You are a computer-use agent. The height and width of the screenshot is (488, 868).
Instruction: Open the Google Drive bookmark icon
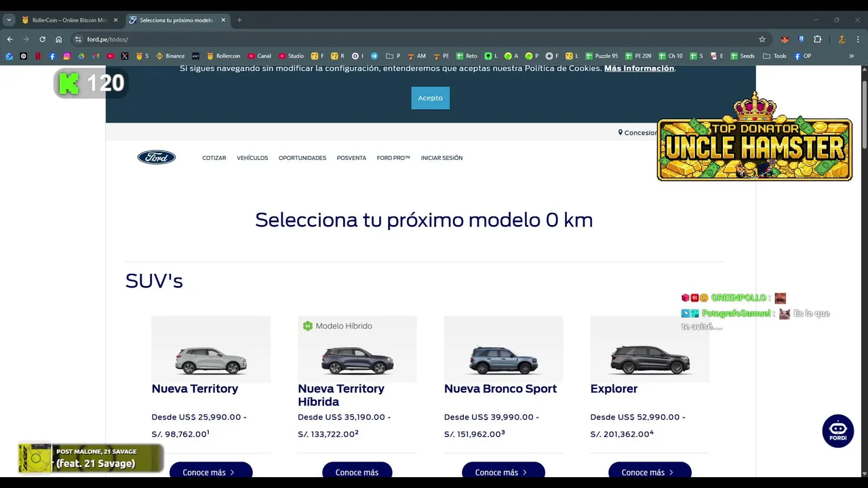(x=81, y=56)
